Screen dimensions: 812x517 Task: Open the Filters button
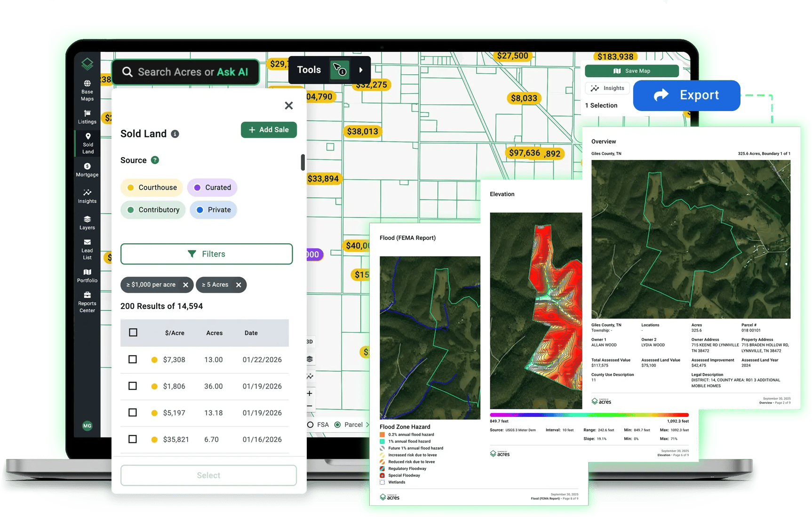pos(207,254)
